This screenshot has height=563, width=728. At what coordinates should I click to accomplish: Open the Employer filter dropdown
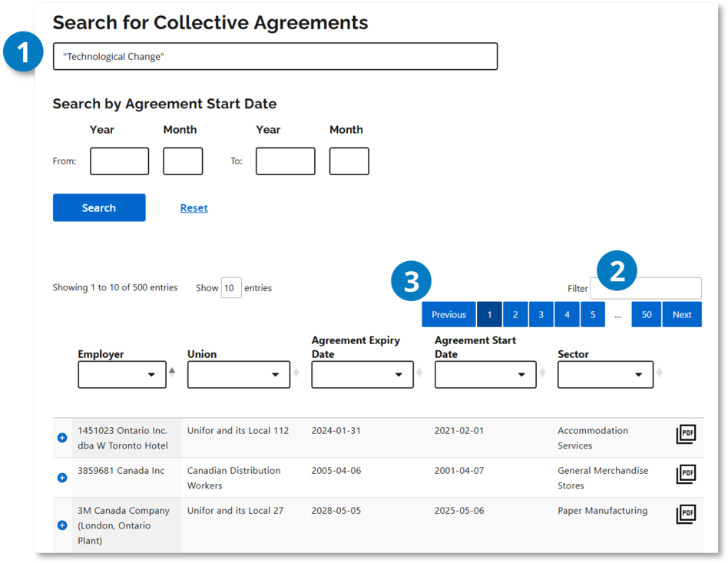[x=121, y=374]
